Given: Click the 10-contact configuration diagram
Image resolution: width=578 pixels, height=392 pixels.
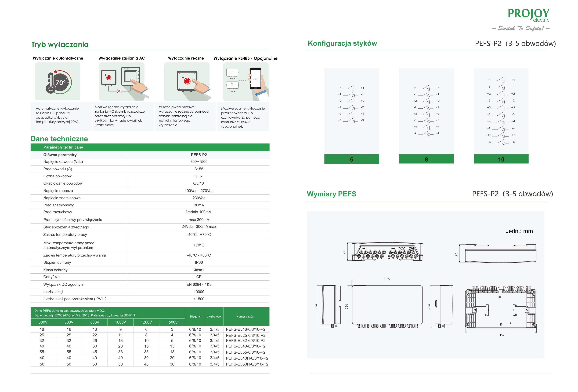Looking at the screenshot, I should pos(501,111).
